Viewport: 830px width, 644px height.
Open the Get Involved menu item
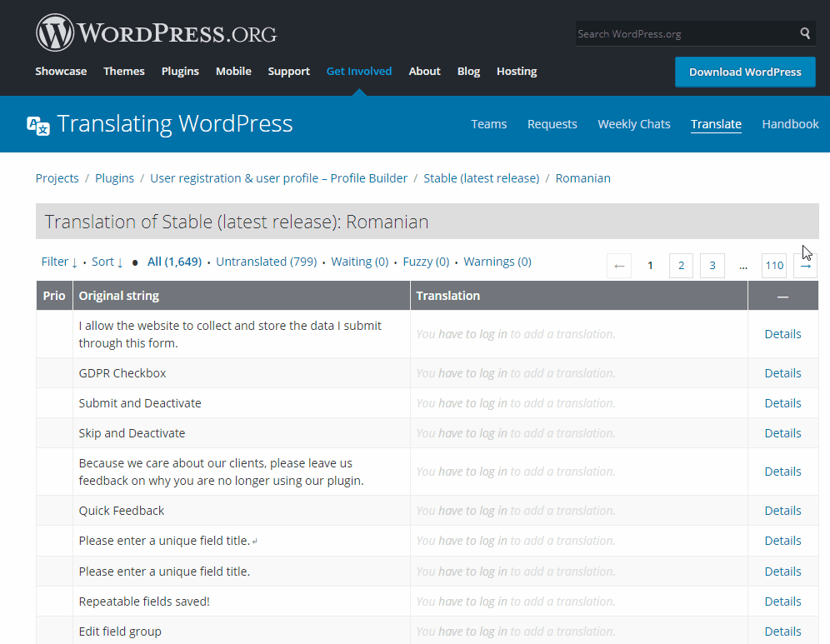tap(359, 71)
